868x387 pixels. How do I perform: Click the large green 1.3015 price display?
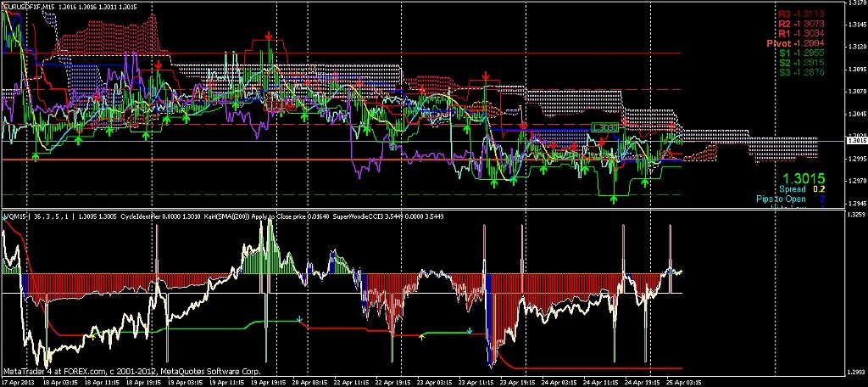click(x=801, y=178)
